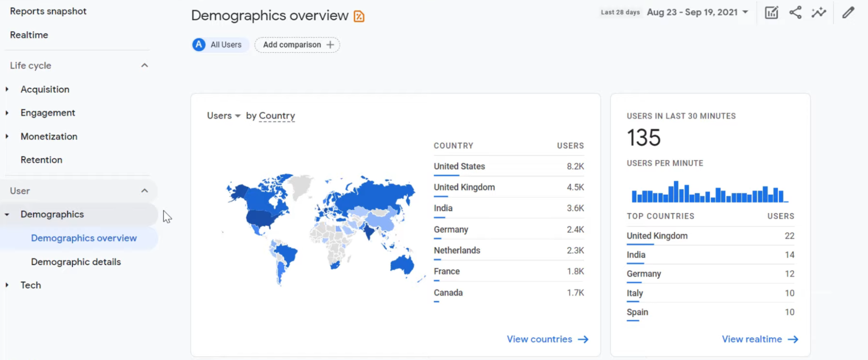Open Reports snapshot page
868x360 pixels.
pyautogui.click(x=48, y=11)
